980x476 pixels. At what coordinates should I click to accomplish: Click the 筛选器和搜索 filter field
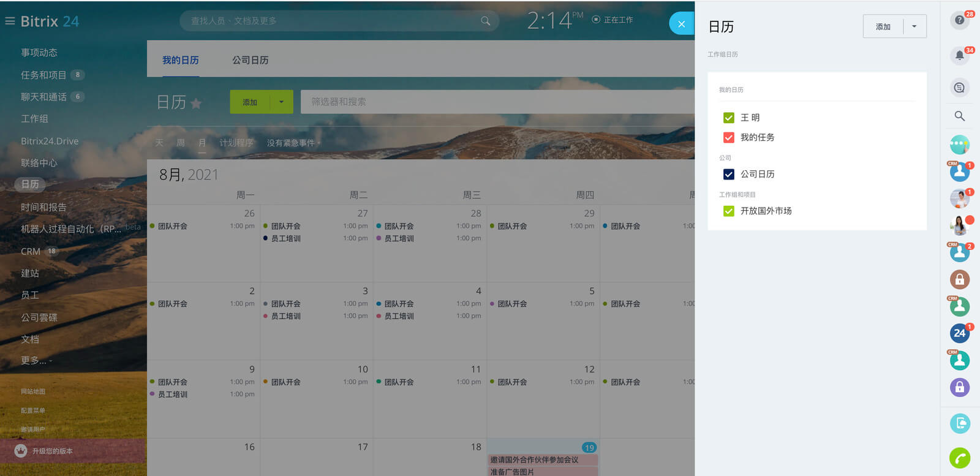(497, 102)
